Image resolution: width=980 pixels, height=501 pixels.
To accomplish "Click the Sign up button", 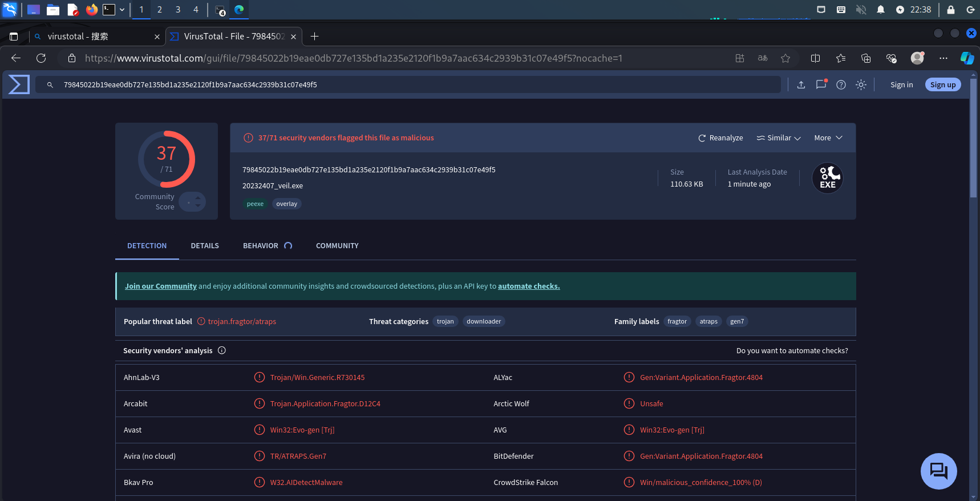I will tap(943, 84).
